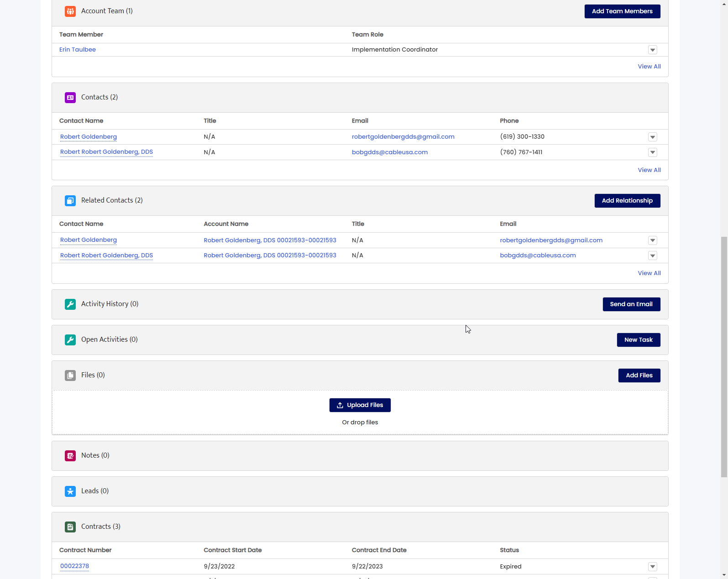Viewport: 728px width, 579px height.
Task: Click the Notes section icon
Action: tap(70, 456)
